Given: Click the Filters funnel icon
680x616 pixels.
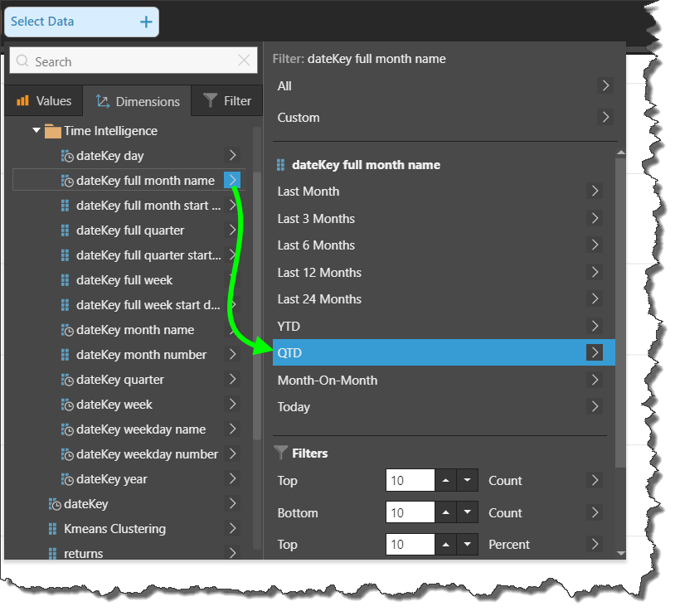Looking at the screenshot, I should 281,453.
